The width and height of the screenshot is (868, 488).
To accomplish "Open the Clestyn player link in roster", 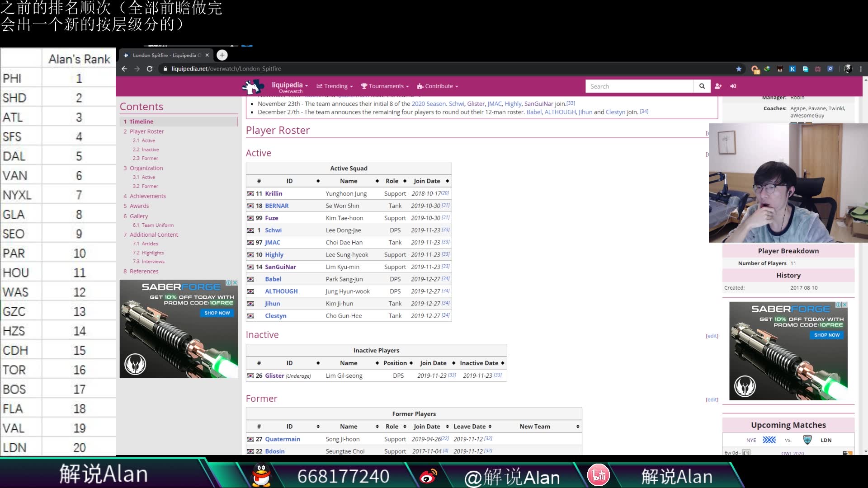I will point(275,316).
